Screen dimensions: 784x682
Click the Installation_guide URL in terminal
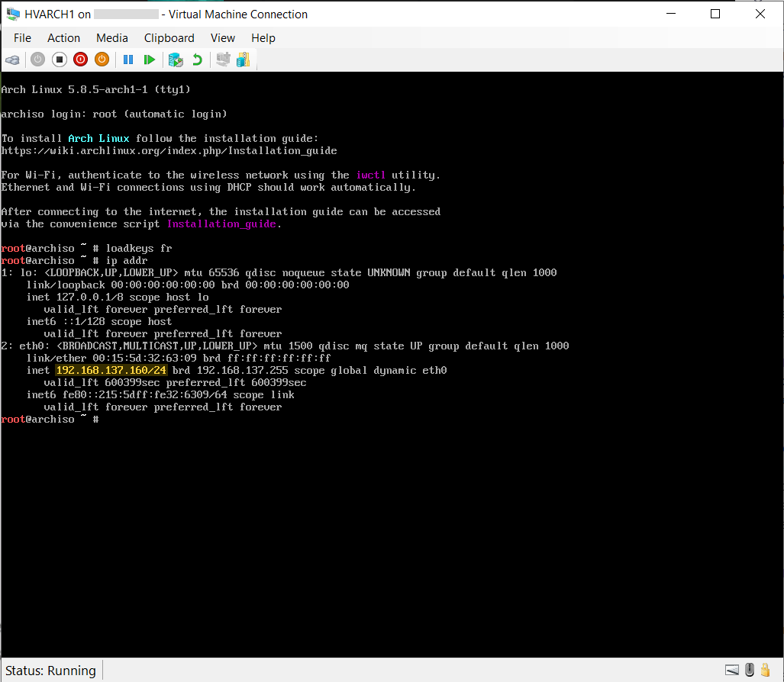point(169,151)
